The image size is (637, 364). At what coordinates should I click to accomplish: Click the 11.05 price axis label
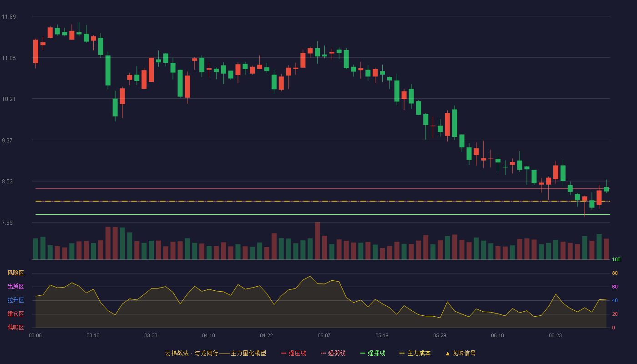click(9, 58)
